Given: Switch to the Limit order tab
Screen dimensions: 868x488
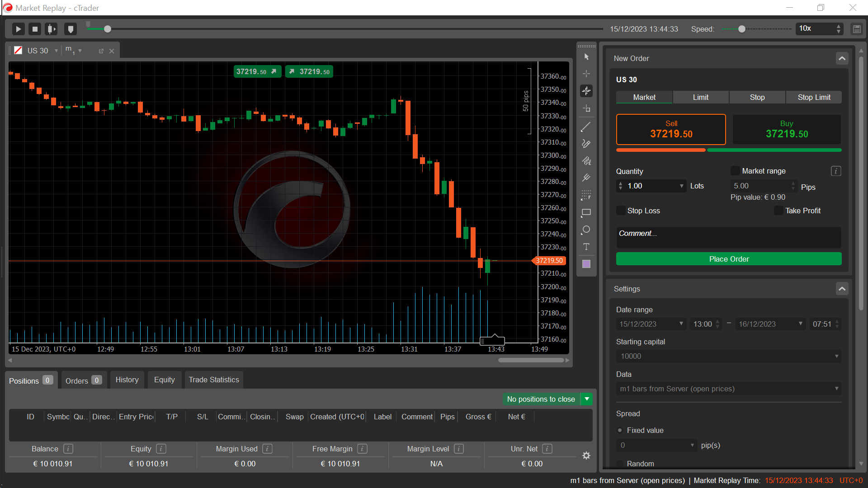Looking at the screenshot, I should (x=701, y=97).
